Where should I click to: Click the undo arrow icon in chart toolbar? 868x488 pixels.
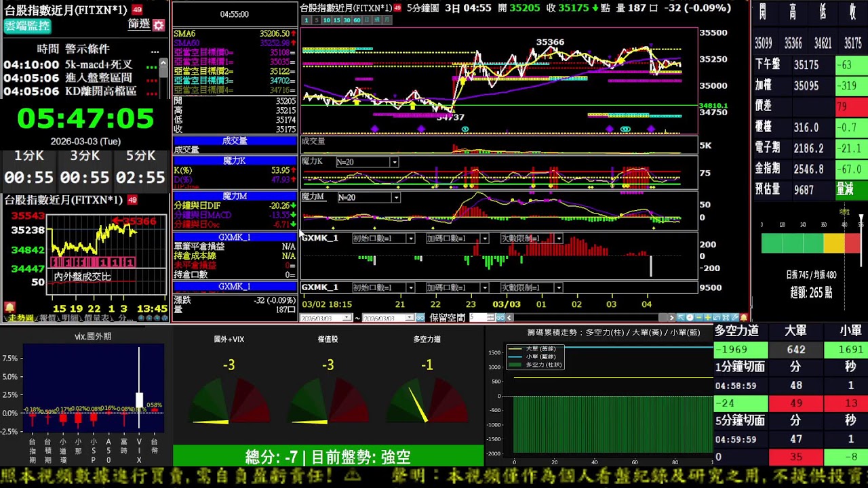[x=717, y=317]
